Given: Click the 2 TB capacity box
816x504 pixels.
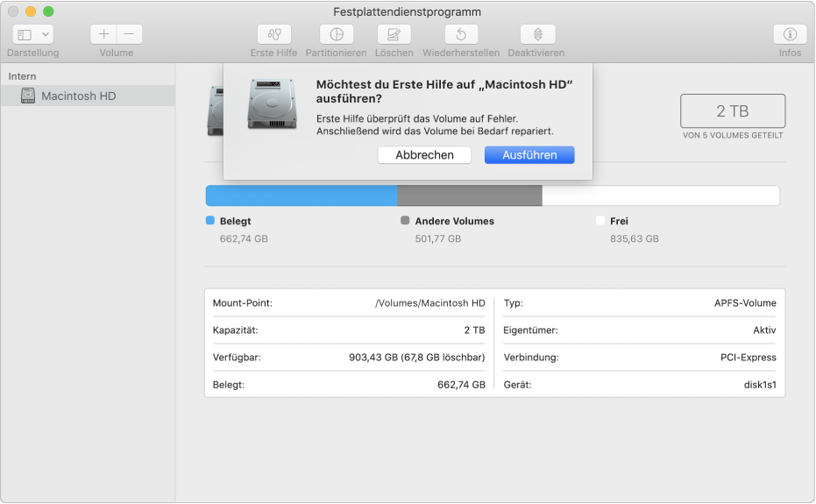Looking at the screenshot, I should (732, 111).
